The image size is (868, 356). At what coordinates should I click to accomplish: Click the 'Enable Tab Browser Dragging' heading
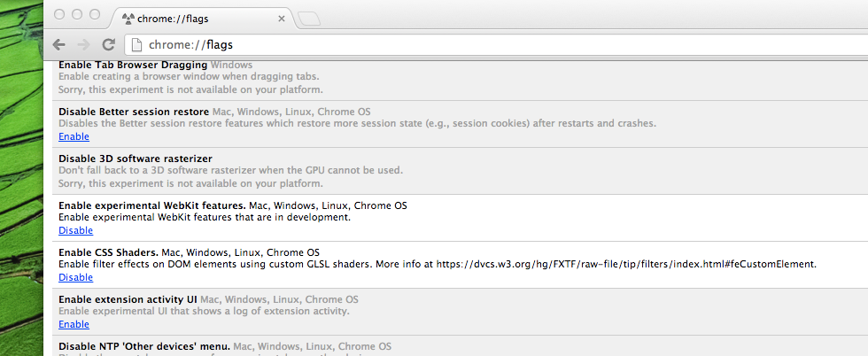click(x=133, y=65)
